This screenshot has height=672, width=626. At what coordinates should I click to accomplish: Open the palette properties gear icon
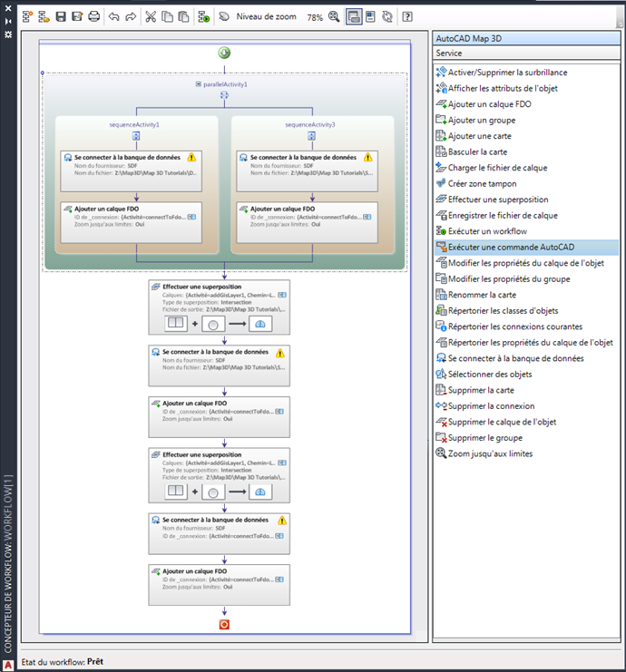coord(8,34)
